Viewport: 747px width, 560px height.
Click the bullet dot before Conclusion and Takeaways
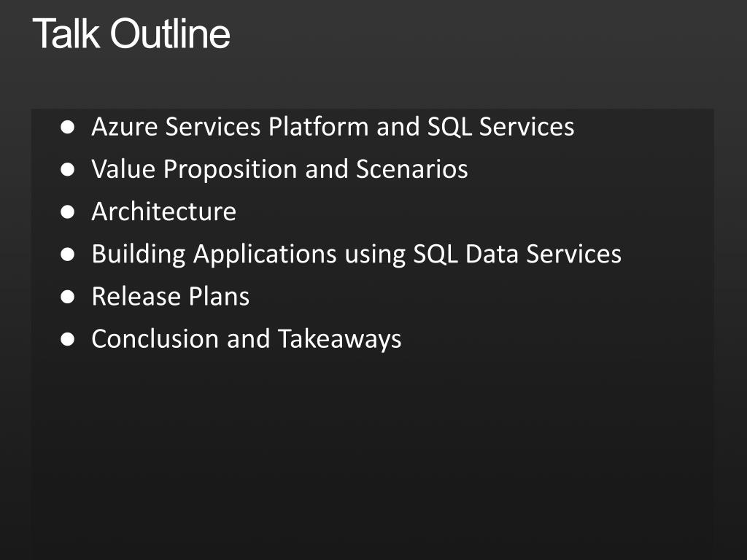[x=68, y=338]
